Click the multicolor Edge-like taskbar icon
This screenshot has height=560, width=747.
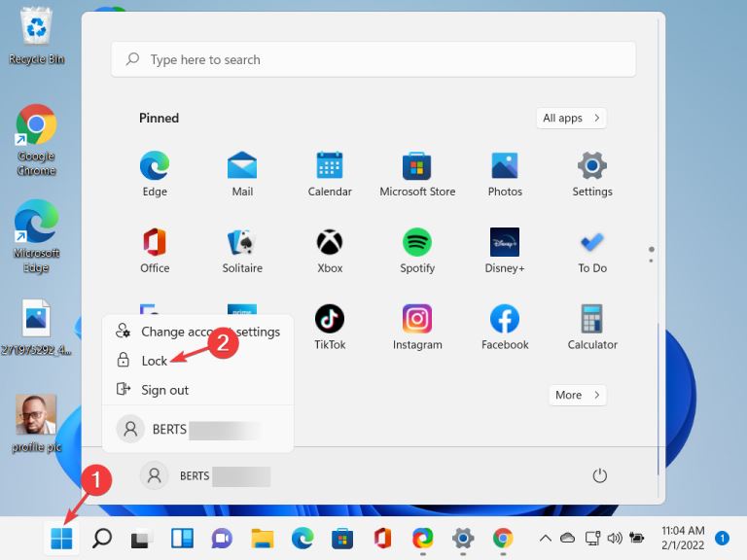point(422,538)
